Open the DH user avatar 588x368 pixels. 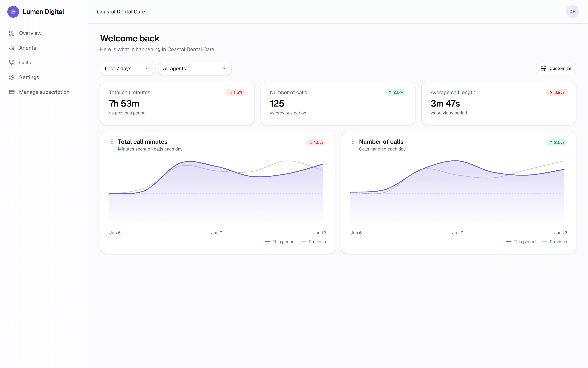[x=572, y=12]
